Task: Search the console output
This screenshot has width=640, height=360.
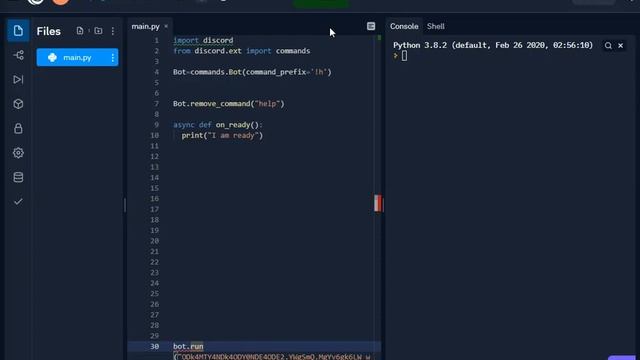Action: [608, 46]
